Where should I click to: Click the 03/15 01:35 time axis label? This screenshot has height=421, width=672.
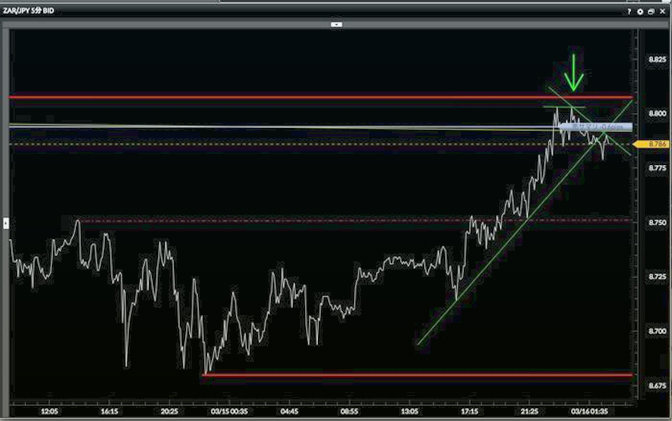[x=228, y=410]
